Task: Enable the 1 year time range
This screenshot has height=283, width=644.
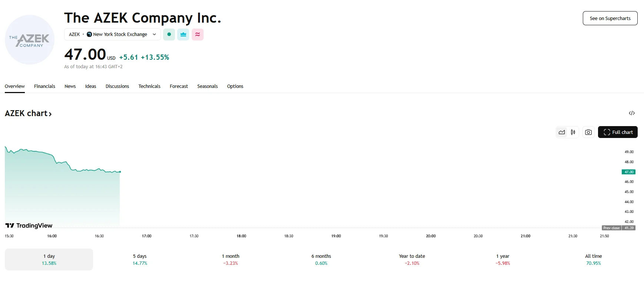Action: (x=503, y=259)
